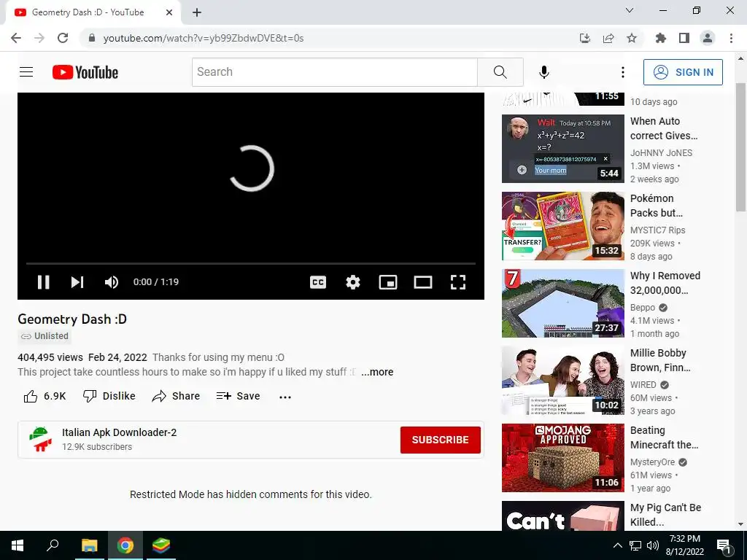
Task: Click the SIGN IN button
Action: [x=683, y=72]
